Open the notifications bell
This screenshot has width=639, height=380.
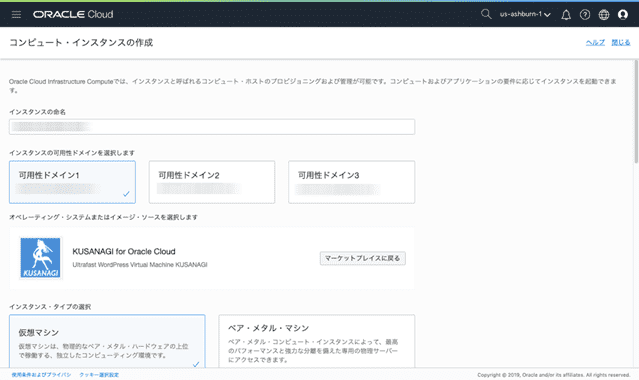tap(566, 15)
